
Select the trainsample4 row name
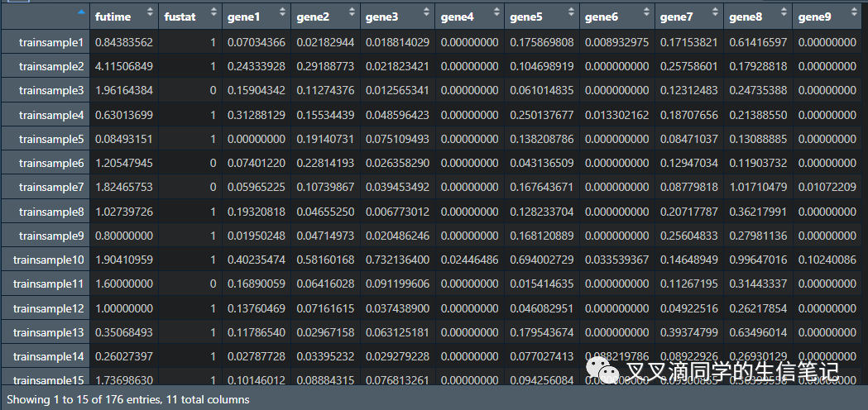[51, 115]
